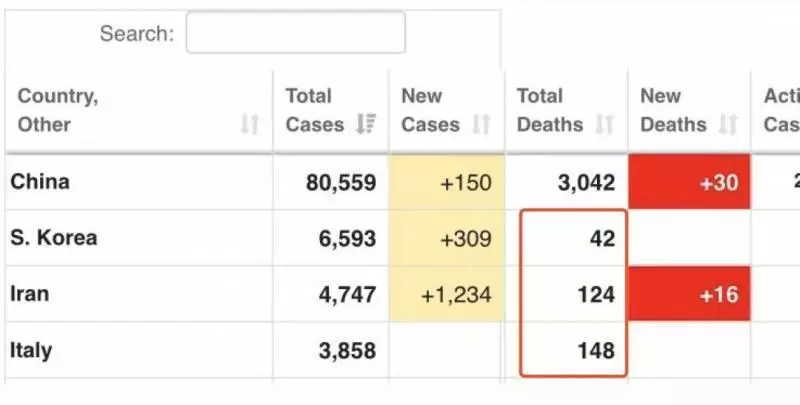The height and width of the screenshot is (405, 800).
Task: Select China total cases 80,559 cell
Action: (331, 182)
